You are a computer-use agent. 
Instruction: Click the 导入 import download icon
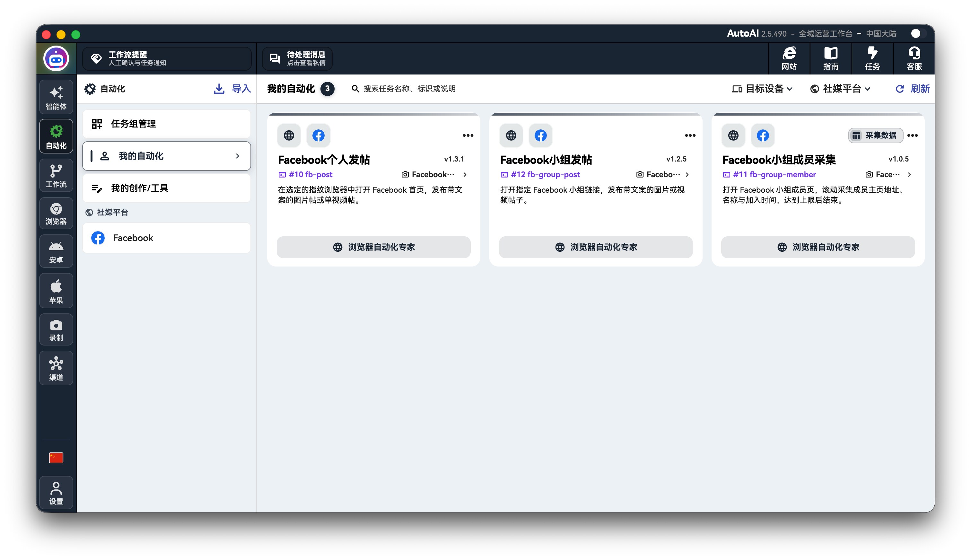(x=219, y=89)
